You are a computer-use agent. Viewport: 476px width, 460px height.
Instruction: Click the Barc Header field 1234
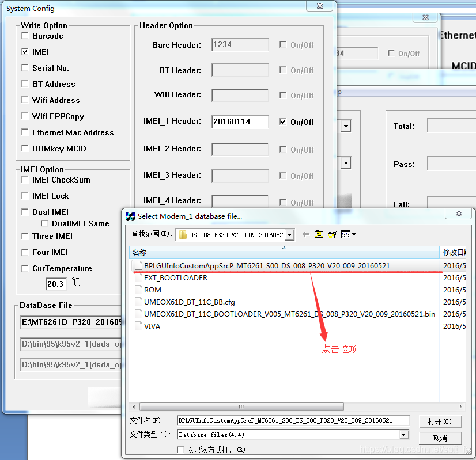[240, 44]
